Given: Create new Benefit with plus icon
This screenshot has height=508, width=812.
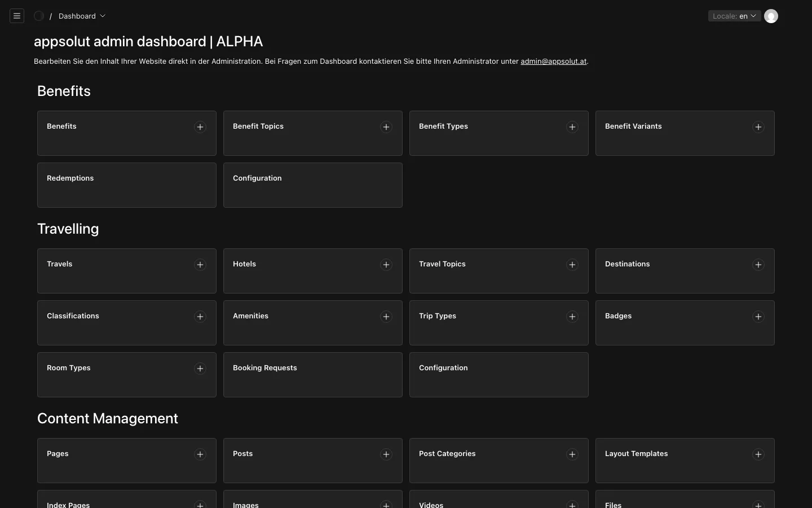Looking at the screenshot, I should [x=200, y=127].
